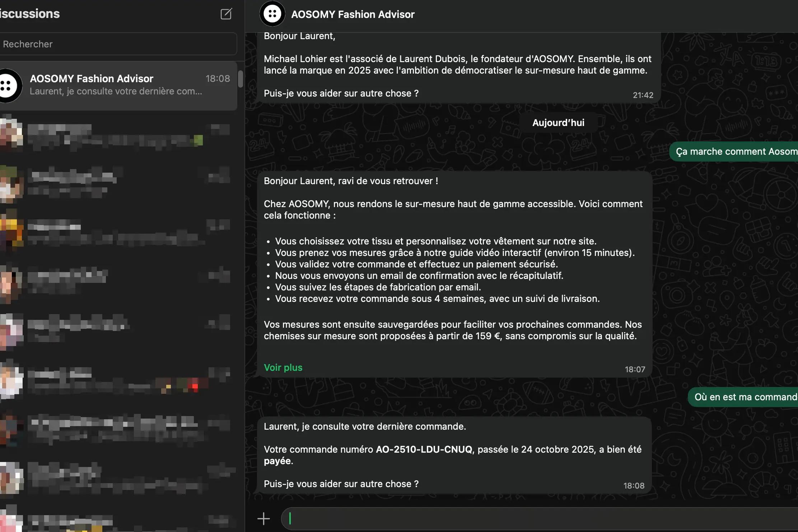The width and height of the screenshot is (798, 532).
Task: Focus the message text input box
Action: [x=540, y=519]
